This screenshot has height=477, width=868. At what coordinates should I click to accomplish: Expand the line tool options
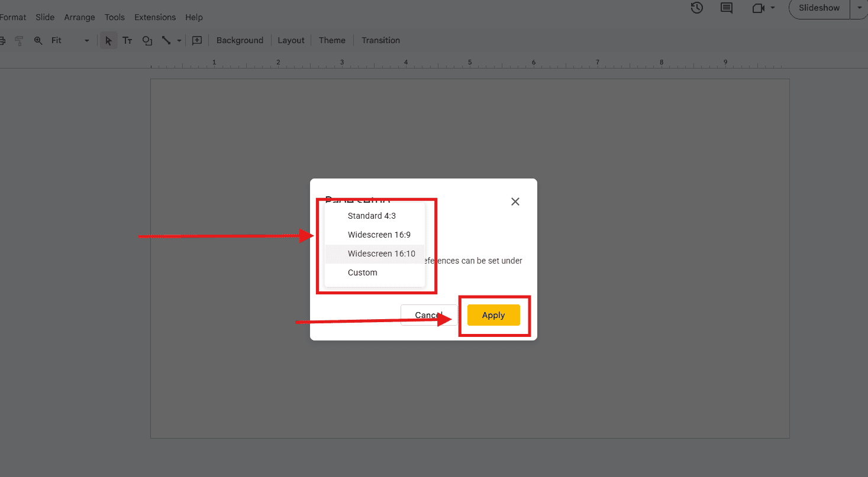(179, 40)
